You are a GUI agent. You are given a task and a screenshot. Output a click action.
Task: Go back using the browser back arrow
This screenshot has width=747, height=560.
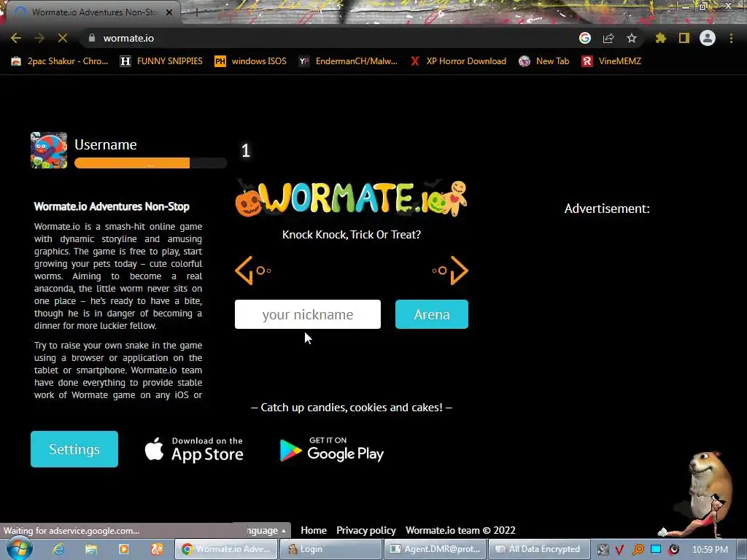16,38
